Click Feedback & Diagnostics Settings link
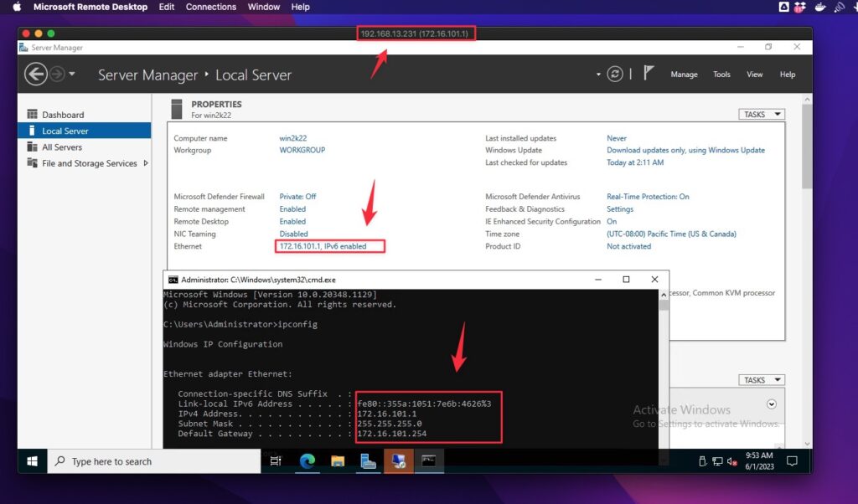858x504 pixels. coord(620,208)
